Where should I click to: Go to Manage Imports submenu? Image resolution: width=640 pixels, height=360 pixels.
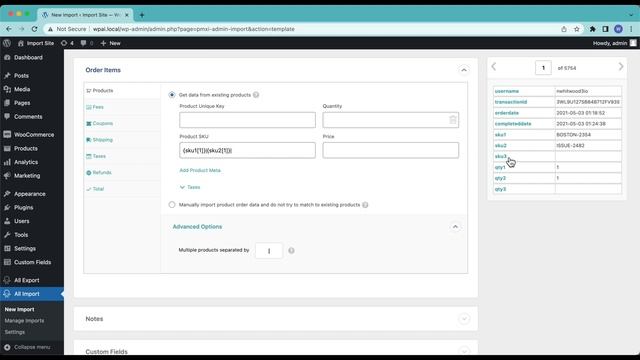click(24, 321)
